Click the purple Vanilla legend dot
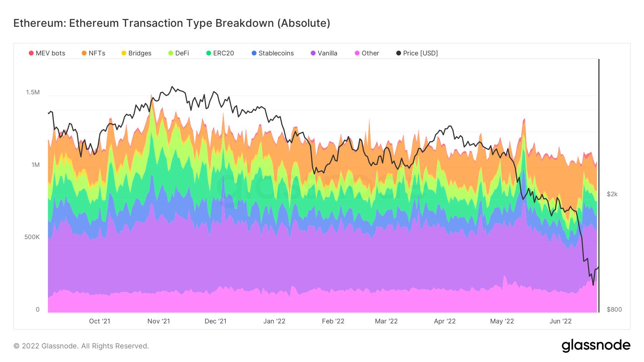This screenshot has height=362, width=644. [313, 53]
